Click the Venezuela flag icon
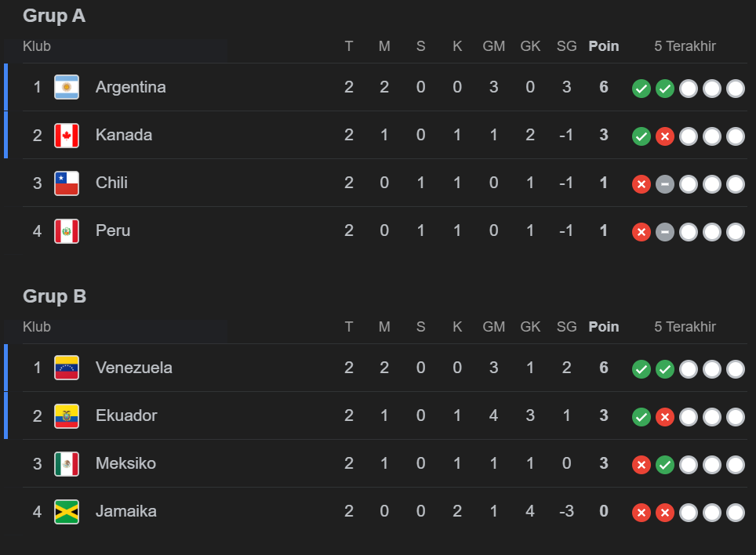The image size is (756, 555). pyautogui.click(x=67, y=368)
